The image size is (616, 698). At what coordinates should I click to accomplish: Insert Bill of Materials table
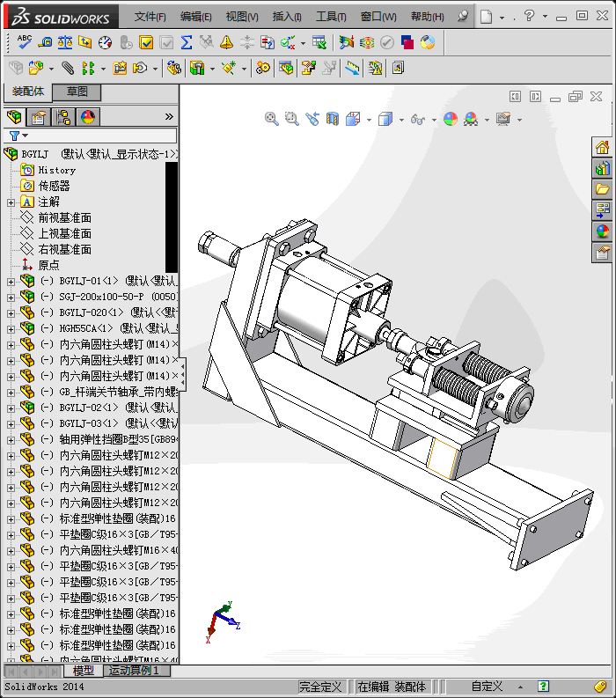[x=286, y=68]
